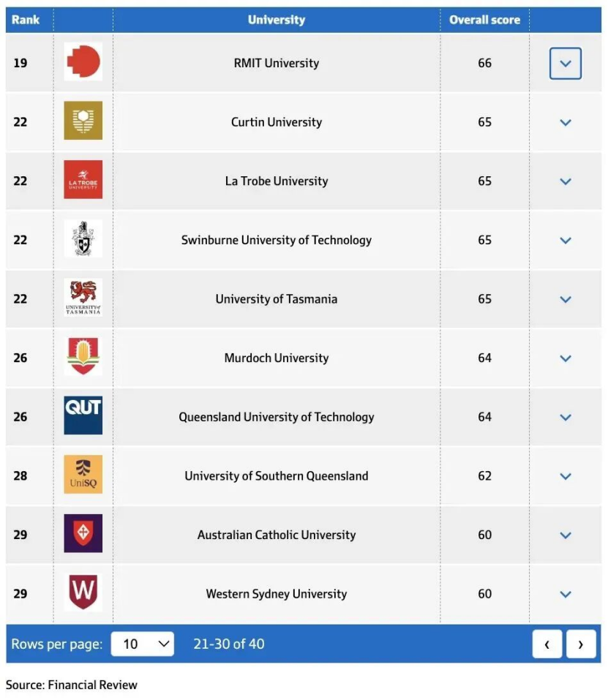Click the Murdoch University logo

[83, 357]
